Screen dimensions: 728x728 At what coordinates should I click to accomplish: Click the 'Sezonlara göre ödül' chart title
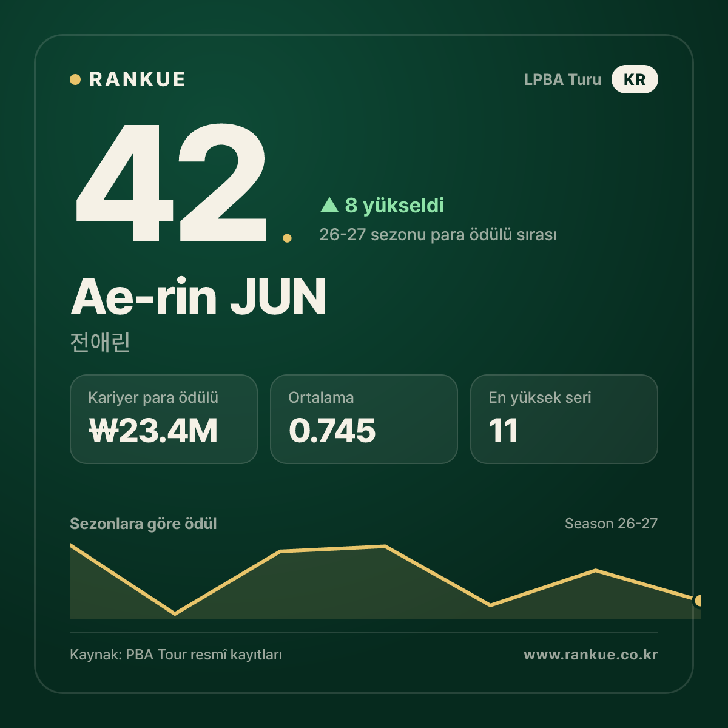click(143, 524)
